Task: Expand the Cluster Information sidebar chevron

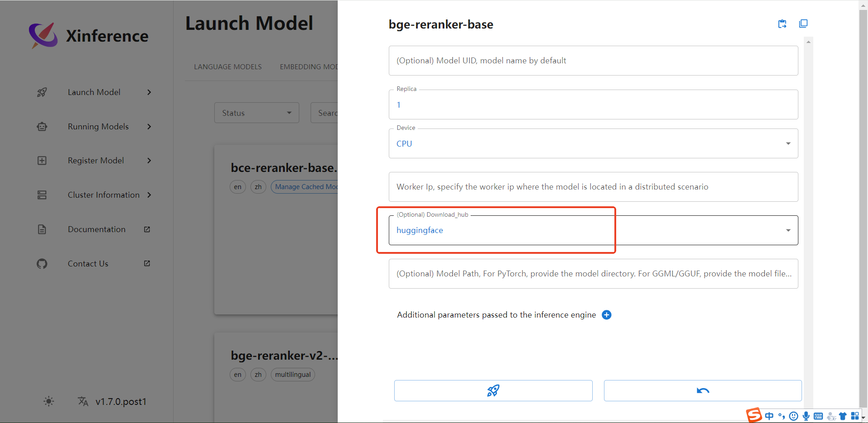Action: (149, 195)
